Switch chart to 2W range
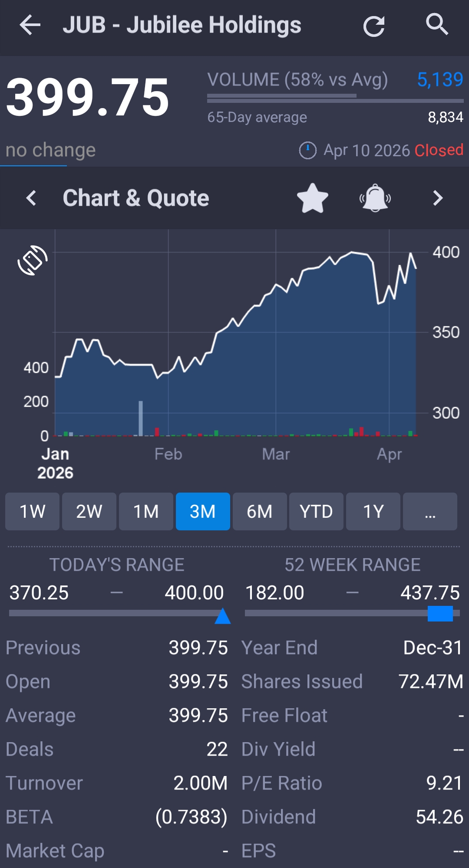Screen dimensions: 469x868 tap(89, 511)
